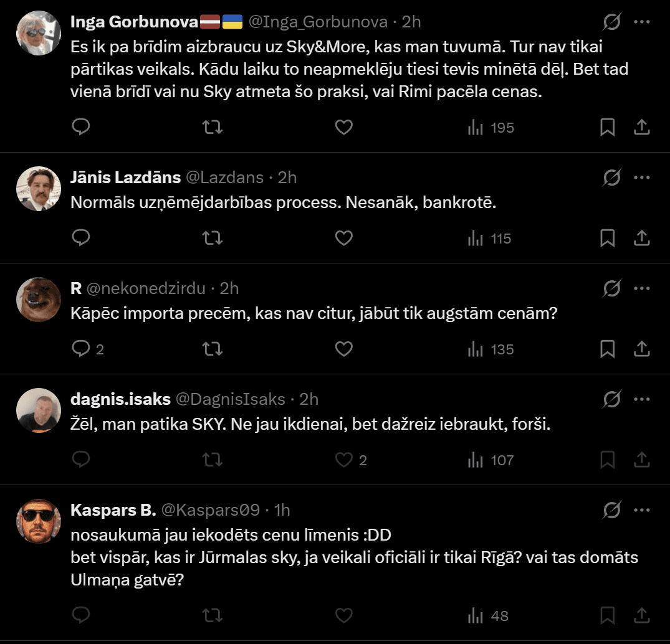Viewport: 670px width, 644px height.
Task: Open the 2h timestamp on Inga's post
Action: pyautogui.click(x=411, y=22)
